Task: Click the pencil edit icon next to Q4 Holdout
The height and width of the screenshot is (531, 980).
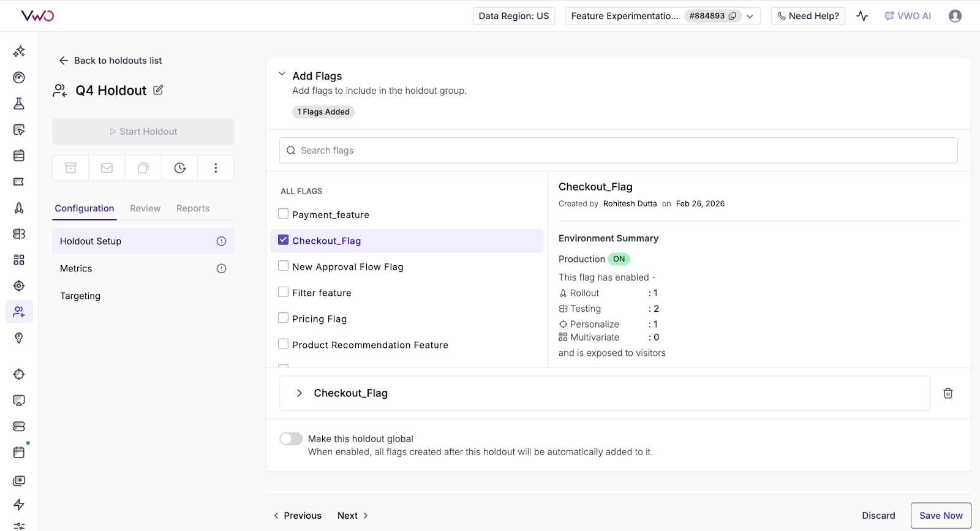Action: (158, 90)
